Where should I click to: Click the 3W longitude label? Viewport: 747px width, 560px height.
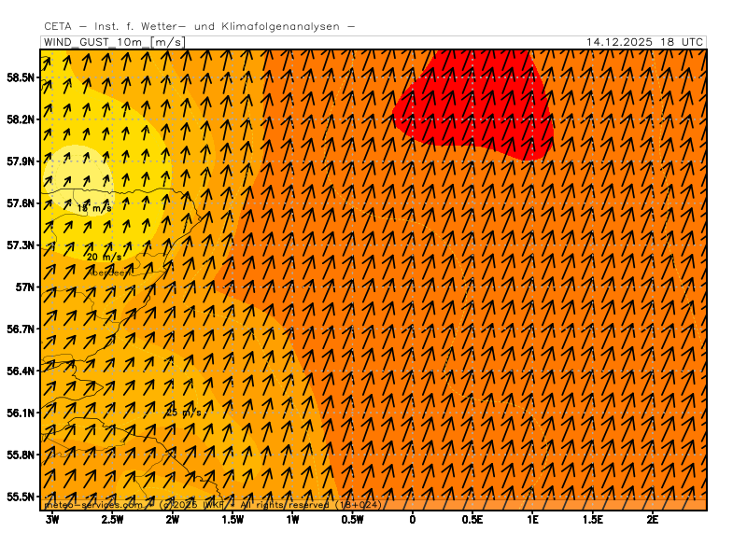[52, 519]
